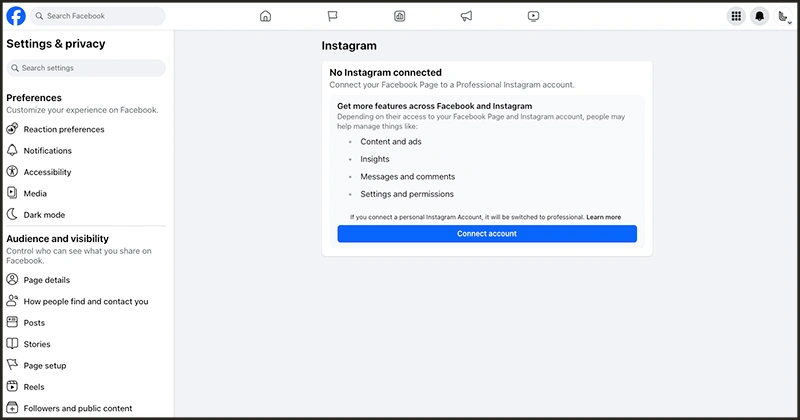Go to Home via the house icon
Image resolution: width=800 pixels, height=420 pixels.
click(265, 16)
